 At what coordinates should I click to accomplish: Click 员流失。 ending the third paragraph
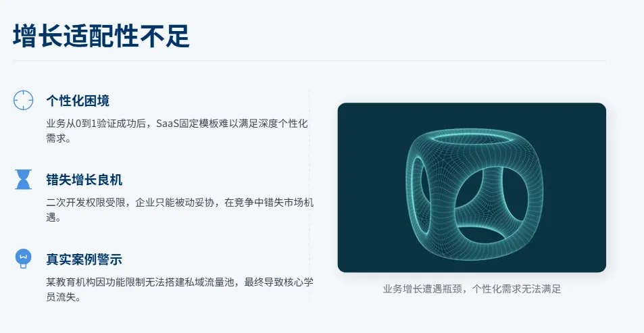pyautogui.click(x=64, y=297)
